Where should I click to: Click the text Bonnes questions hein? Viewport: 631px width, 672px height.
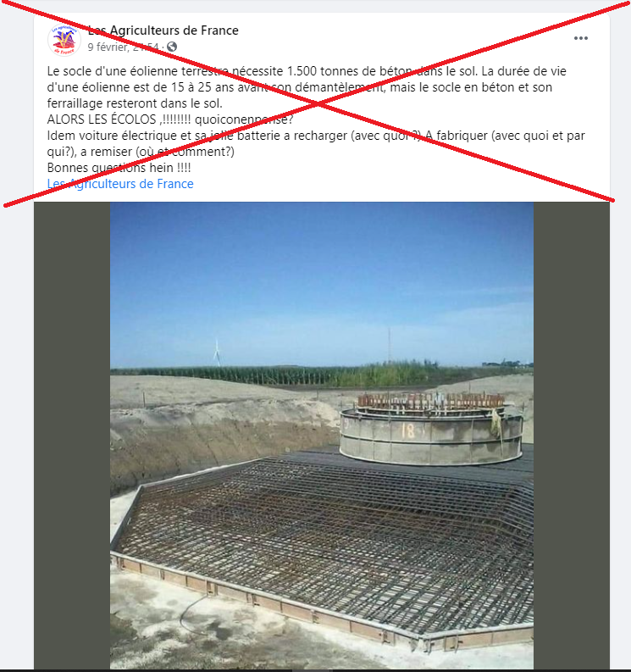tap(119, 168)
